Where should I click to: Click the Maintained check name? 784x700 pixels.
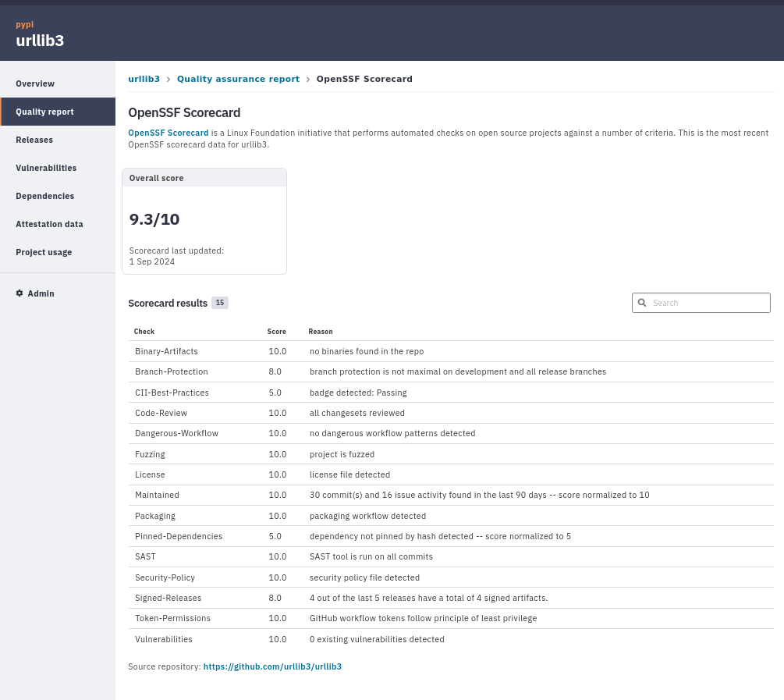point(157,495)
